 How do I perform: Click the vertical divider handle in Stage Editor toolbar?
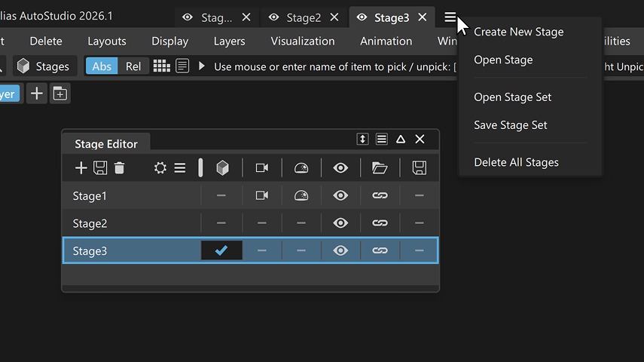(x=200, y=168)
